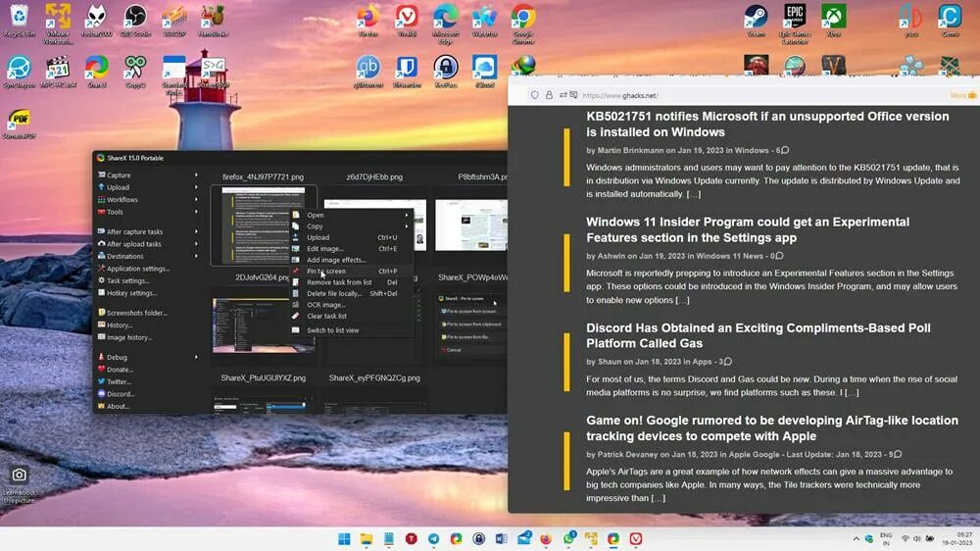Open the foobar2000 desktop shortcut
The height and width of the screenshot is (551, 980).
(x=96, y=21)
